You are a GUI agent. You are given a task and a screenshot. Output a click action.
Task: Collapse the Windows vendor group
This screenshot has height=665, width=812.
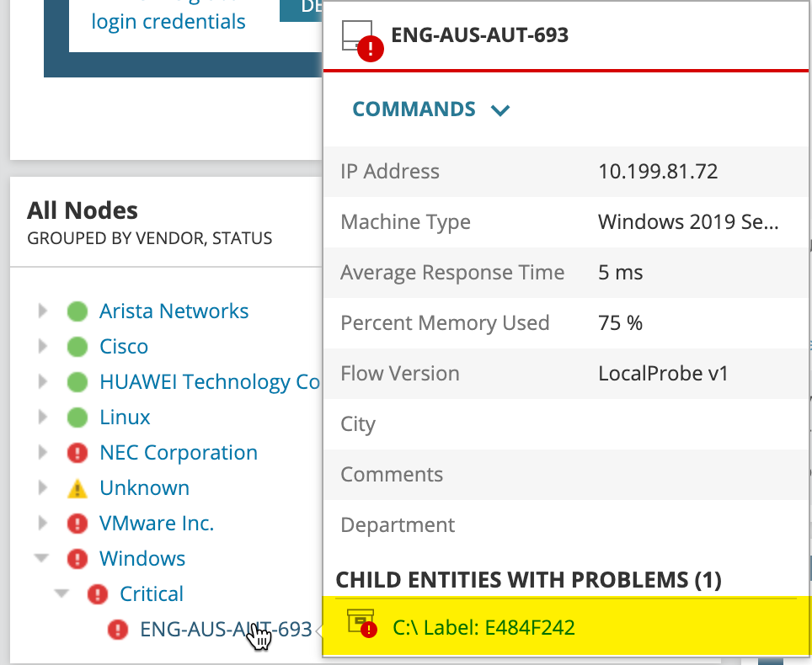tap(42, 559)
